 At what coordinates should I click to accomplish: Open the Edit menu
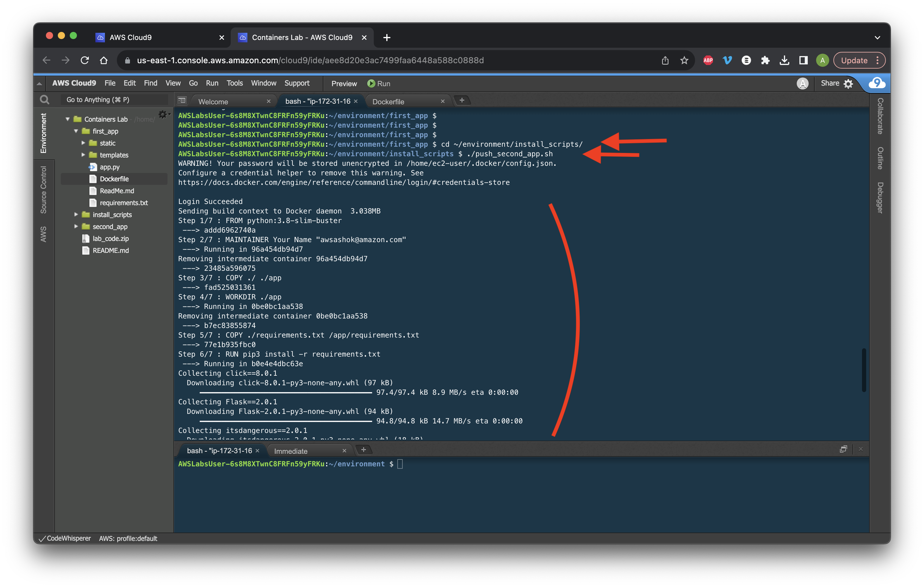pyautogui.click(x=129, y=83)
